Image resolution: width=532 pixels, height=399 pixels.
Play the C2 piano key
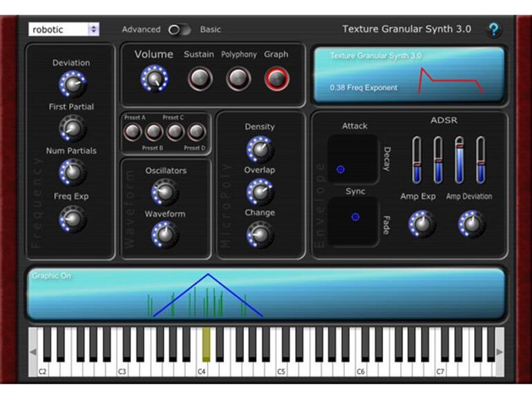point(42,369)
